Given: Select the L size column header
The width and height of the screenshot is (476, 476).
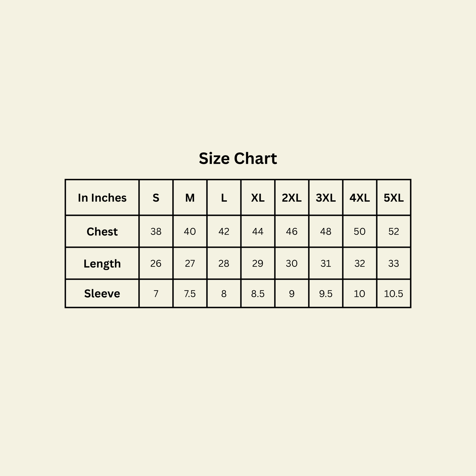Looking at the screenshot, I should pyautogui.click(x=224, y=198).
